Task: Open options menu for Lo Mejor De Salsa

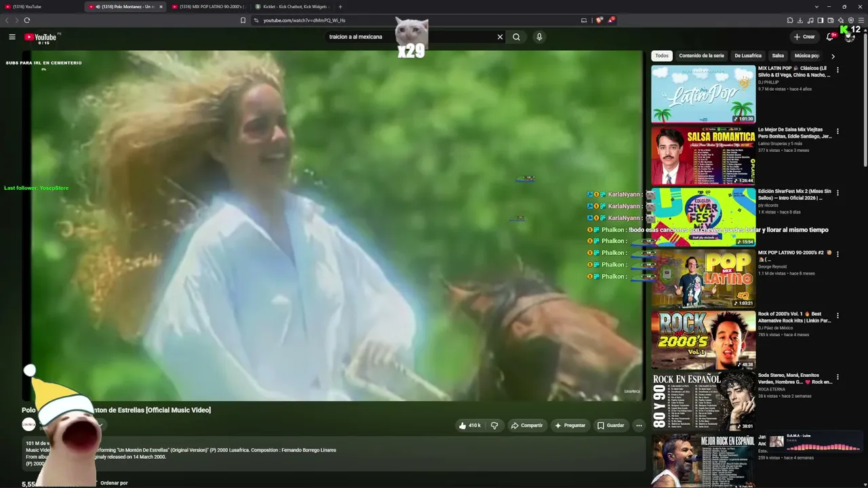Action: point(837,131)
